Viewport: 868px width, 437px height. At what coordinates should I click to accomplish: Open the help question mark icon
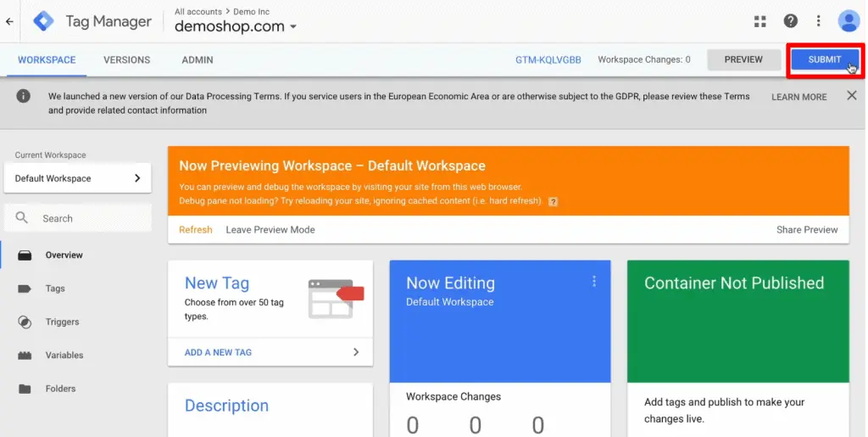coord(791,21)
